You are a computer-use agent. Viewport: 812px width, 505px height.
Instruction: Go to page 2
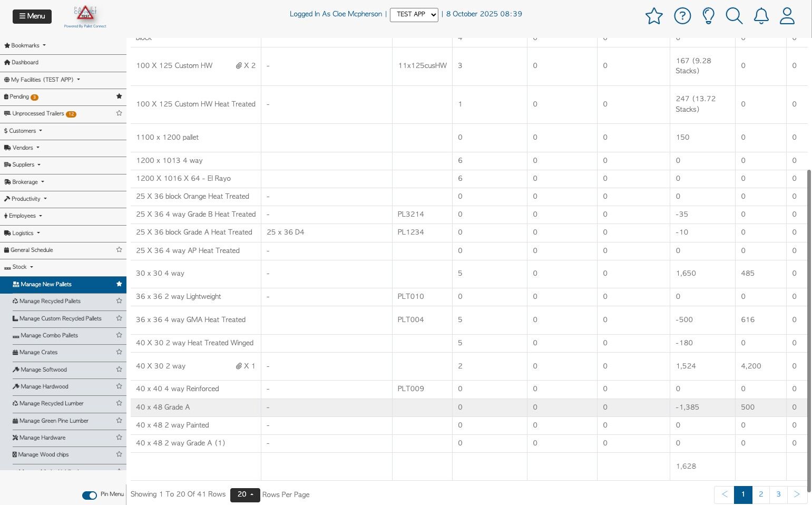pos(761,494)
